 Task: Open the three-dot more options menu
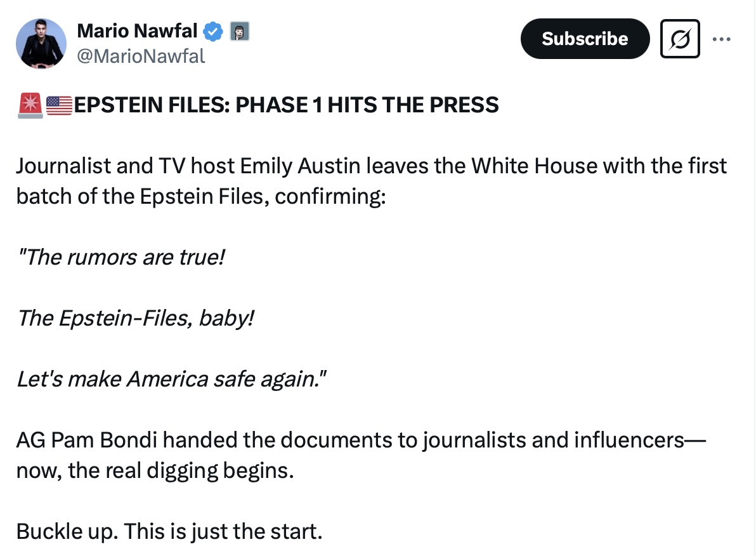(722, 39)
